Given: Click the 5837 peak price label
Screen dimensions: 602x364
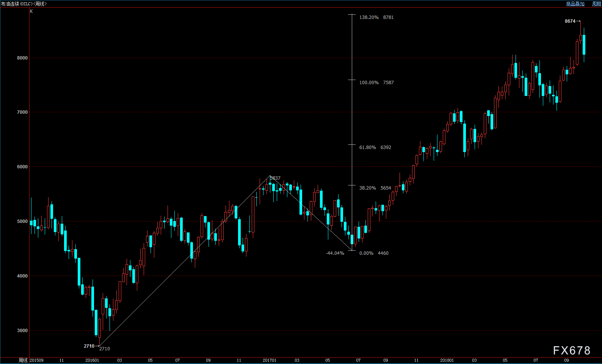Looking at the screenshot, I should tap(275, 178).
